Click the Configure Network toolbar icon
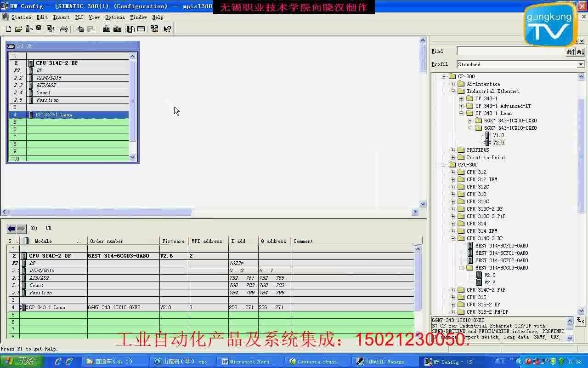The height and width of the screenshot is (368, 588). 154,29
